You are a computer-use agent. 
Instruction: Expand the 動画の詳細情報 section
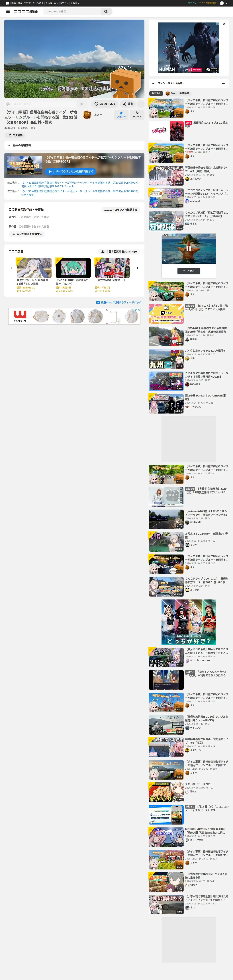click(x=74, y=145)
